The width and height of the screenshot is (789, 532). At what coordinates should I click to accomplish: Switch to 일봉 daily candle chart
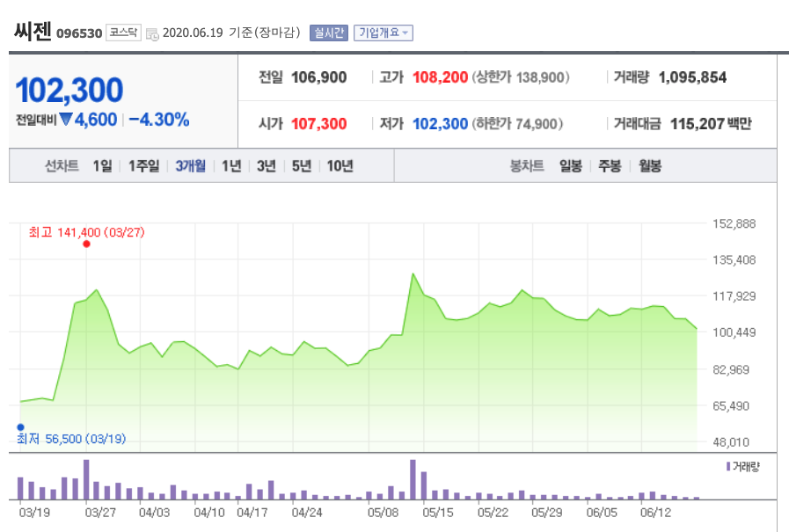tap(571, 165)
